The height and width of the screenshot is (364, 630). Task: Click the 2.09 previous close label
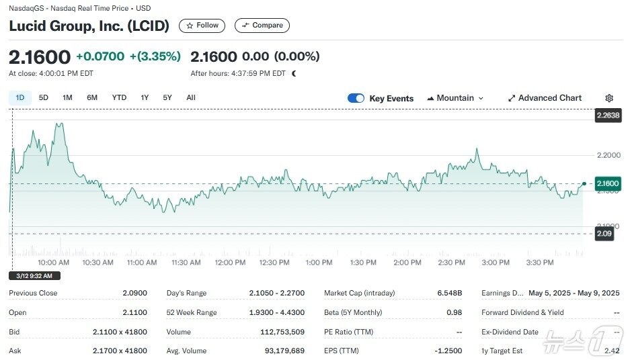tap(604, 234)
